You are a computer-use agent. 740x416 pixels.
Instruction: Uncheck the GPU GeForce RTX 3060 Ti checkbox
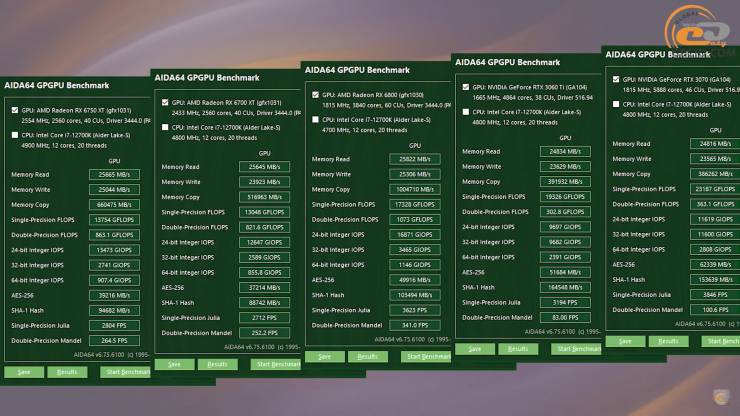(x=466, y=87)
